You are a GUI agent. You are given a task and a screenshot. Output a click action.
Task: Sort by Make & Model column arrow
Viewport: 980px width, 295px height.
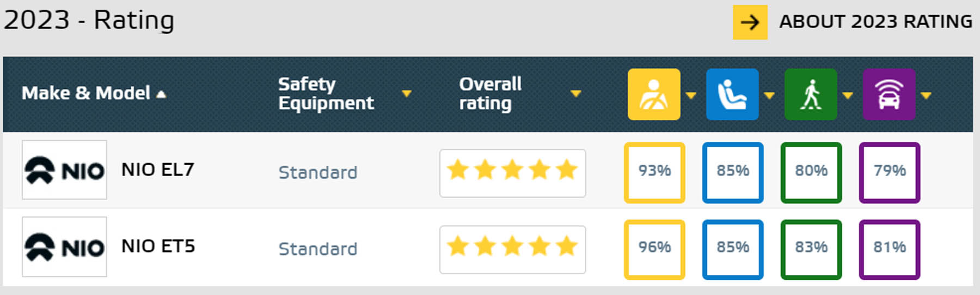pos(161,95)
